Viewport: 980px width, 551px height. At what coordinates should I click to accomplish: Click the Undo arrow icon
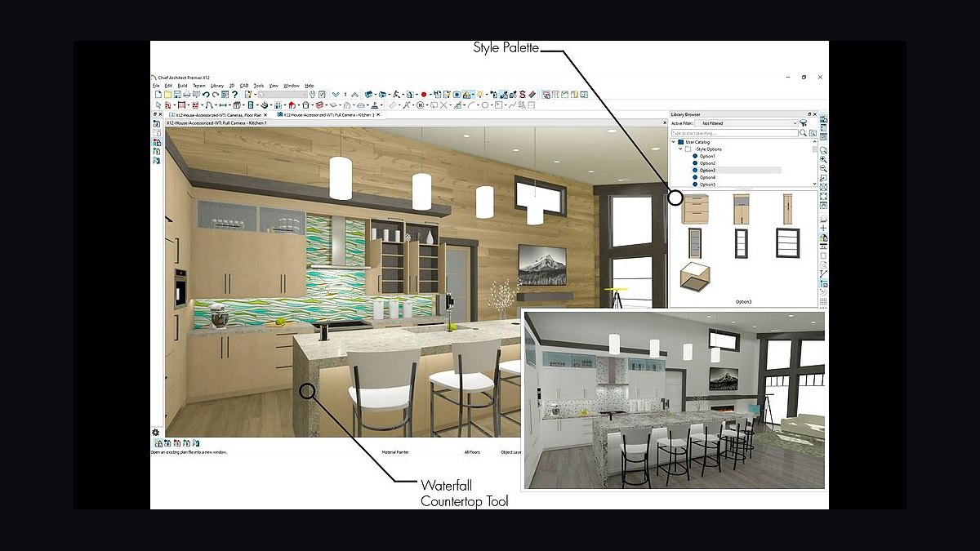(206, 95)
